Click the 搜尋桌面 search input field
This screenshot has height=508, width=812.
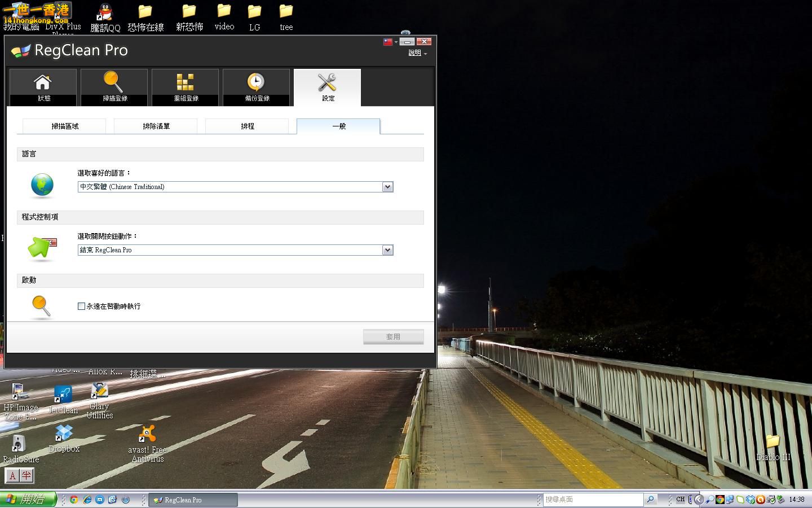pos(592,500)
